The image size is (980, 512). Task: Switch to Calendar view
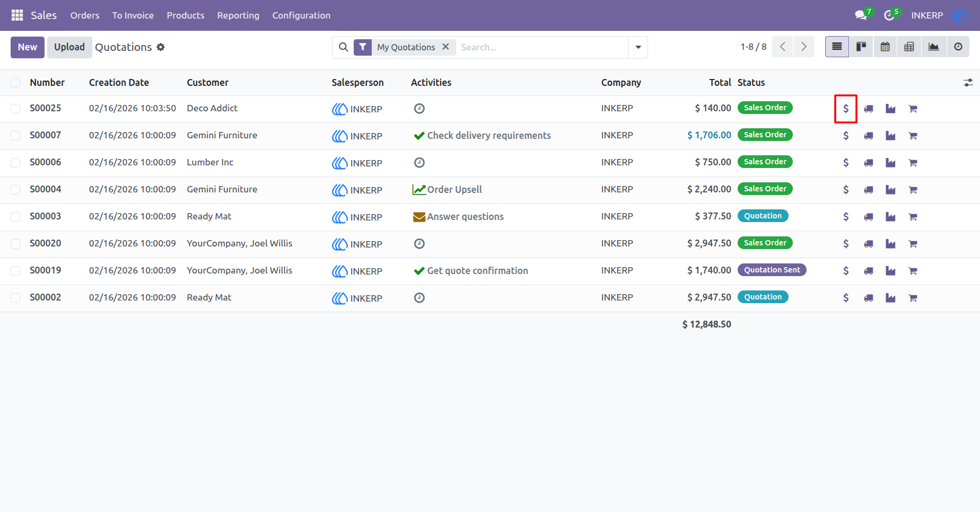pyautogui.click(x=885, y=47)
